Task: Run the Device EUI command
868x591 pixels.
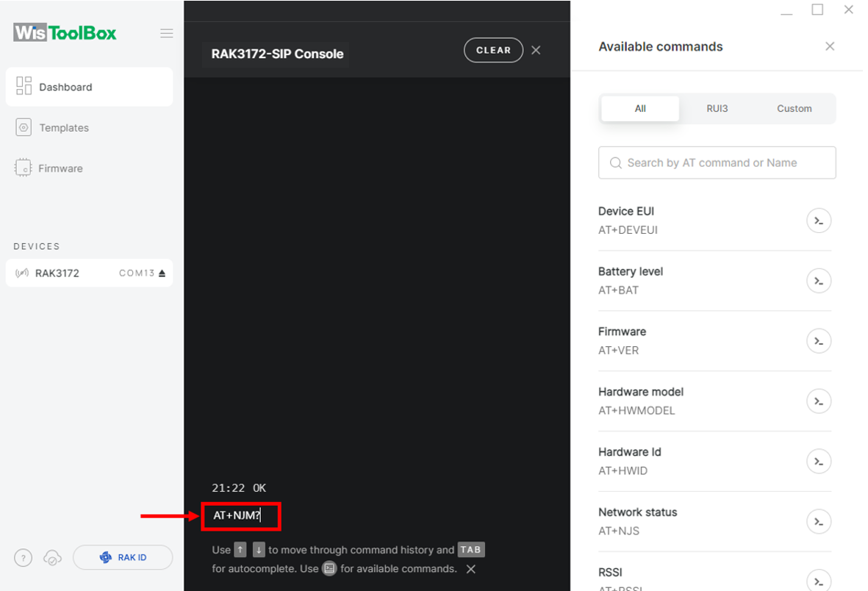Action: pyautogui.click(x=819, y=221)
